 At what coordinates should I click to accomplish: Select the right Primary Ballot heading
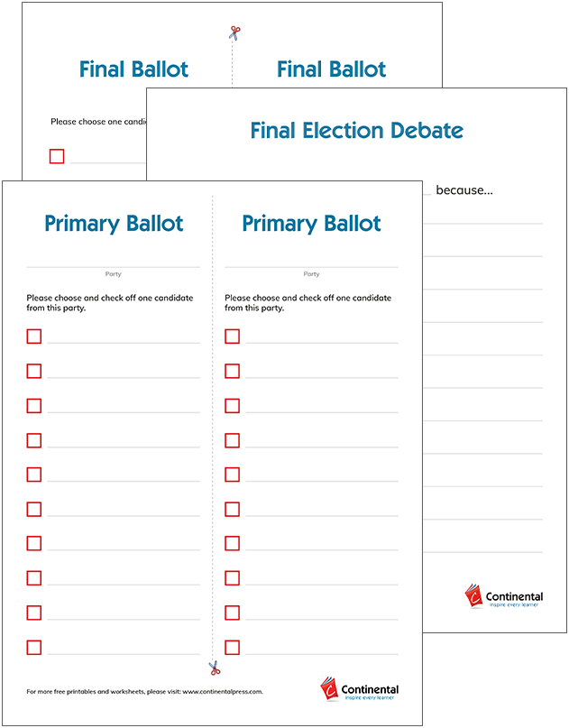[x=311, y=224]
